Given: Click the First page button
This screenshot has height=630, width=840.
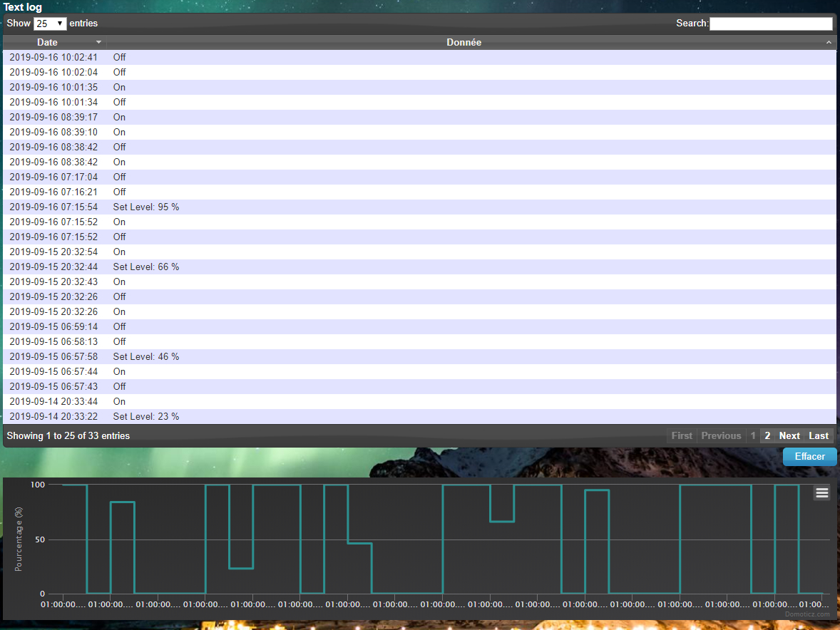Looking at the screenshot, I should click(682, 435).
